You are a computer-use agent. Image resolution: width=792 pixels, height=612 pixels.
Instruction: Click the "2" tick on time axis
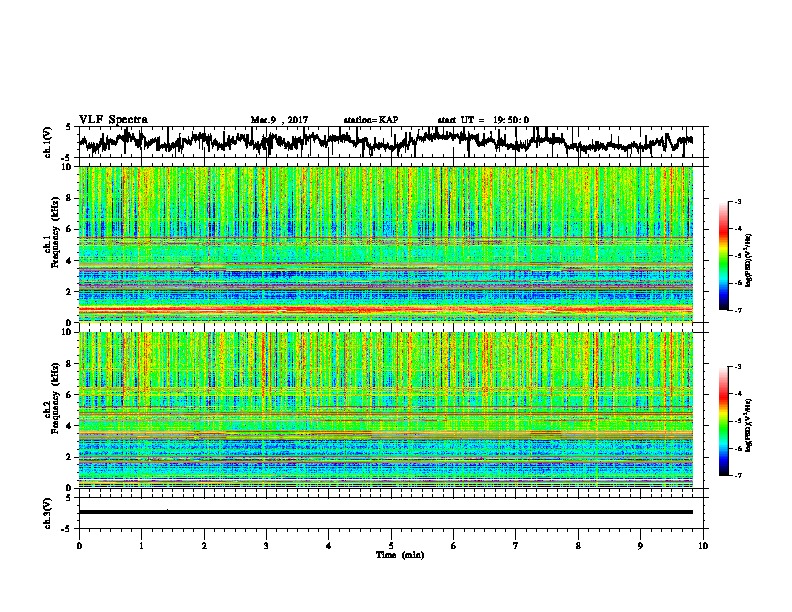pos(204,546)
